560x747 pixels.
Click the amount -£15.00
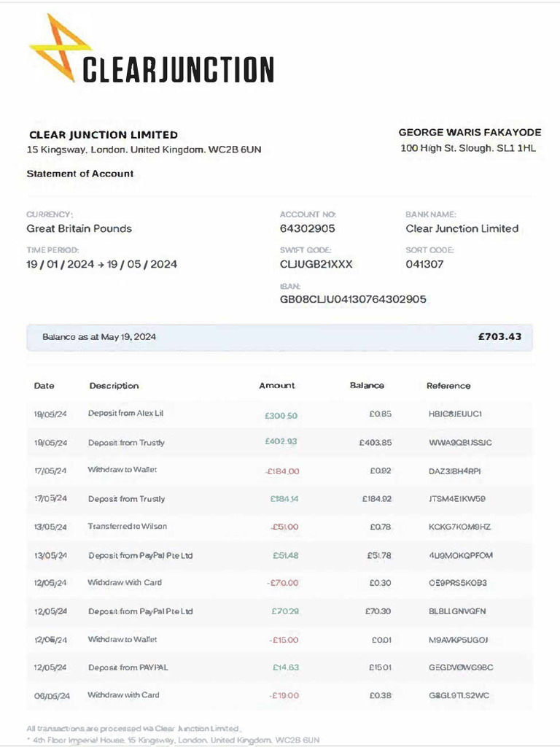(284, 640)
